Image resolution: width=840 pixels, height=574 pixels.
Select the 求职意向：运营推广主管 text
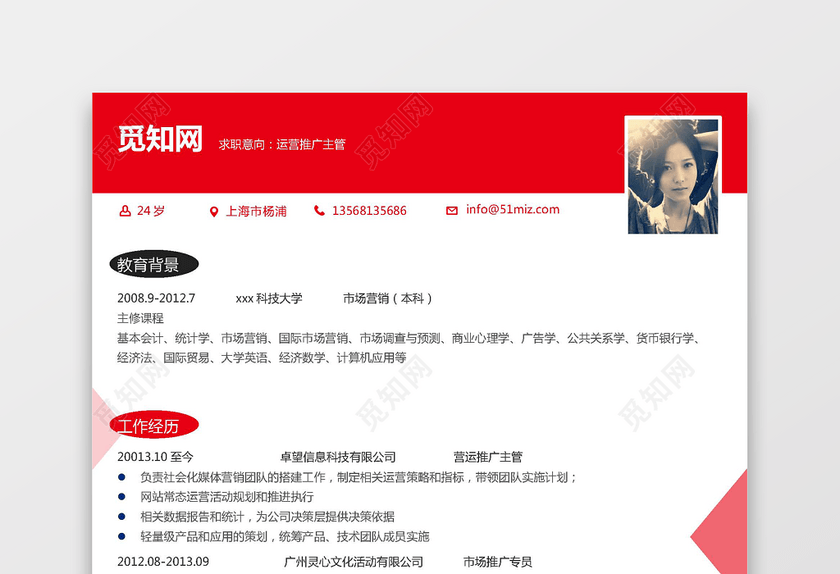point(282,144)
